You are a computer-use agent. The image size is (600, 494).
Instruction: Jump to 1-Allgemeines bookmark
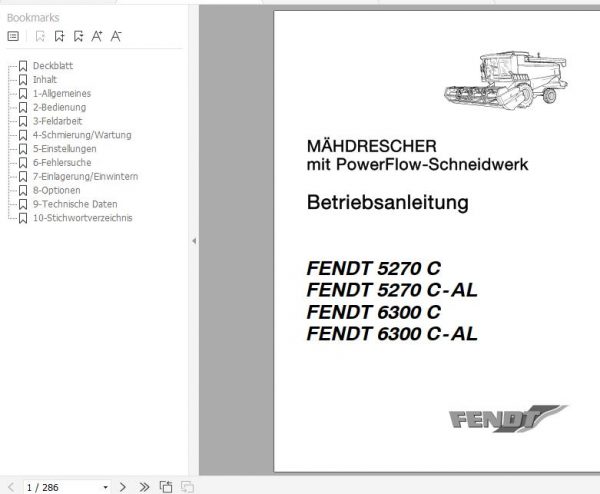(62, 93)
